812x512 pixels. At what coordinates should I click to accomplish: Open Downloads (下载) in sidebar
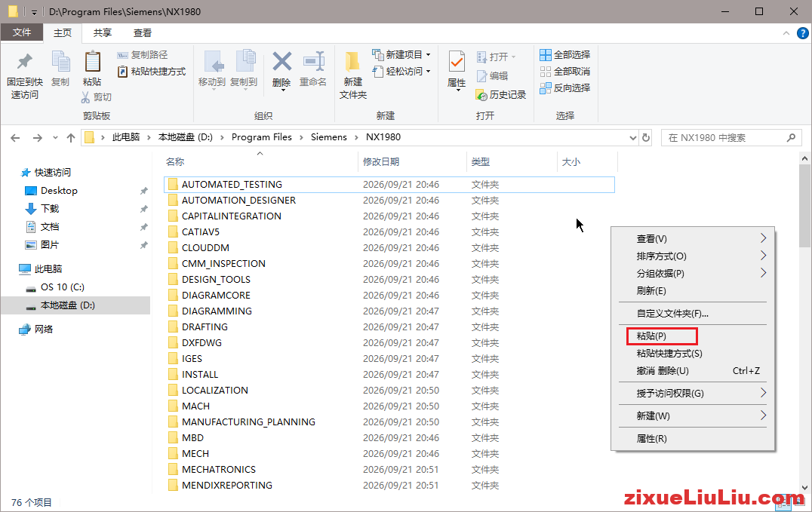click(50, 209)
